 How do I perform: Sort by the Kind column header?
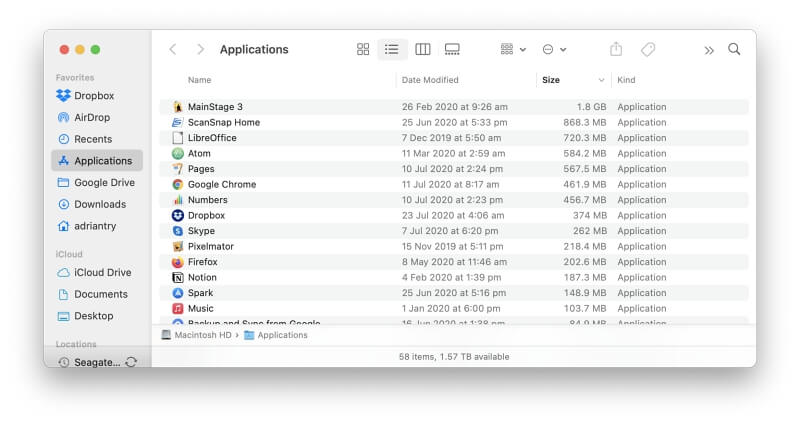click(x=626, y=80)
